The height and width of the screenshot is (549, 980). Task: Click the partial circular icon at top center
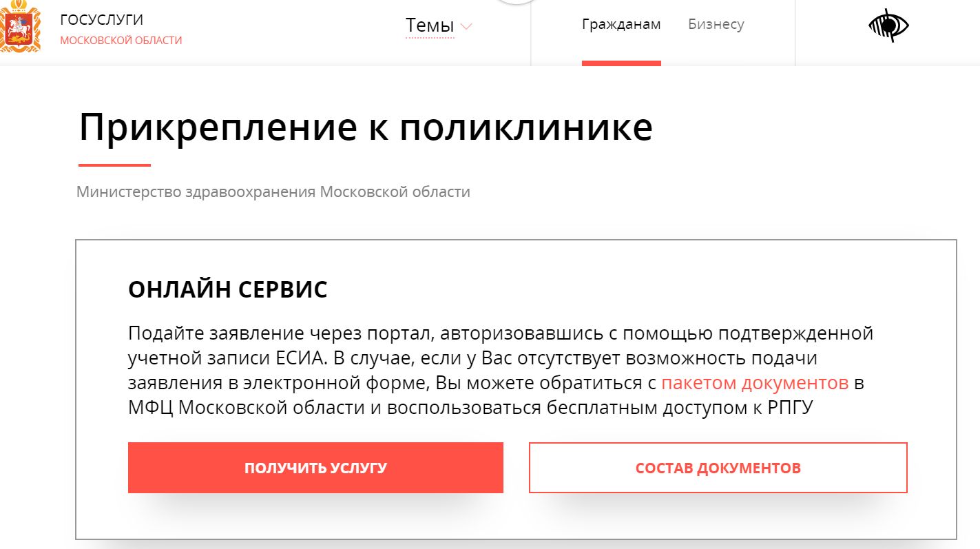point(516,2)
